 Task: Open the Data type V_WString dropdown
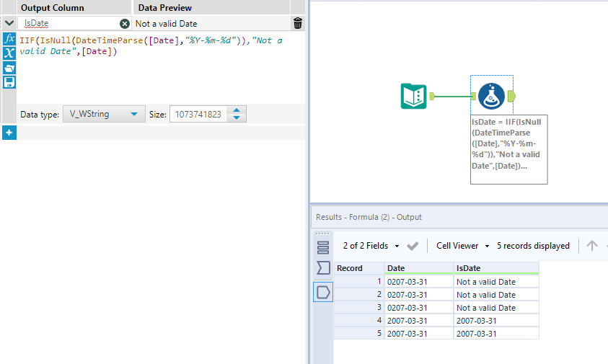point(104,114)
